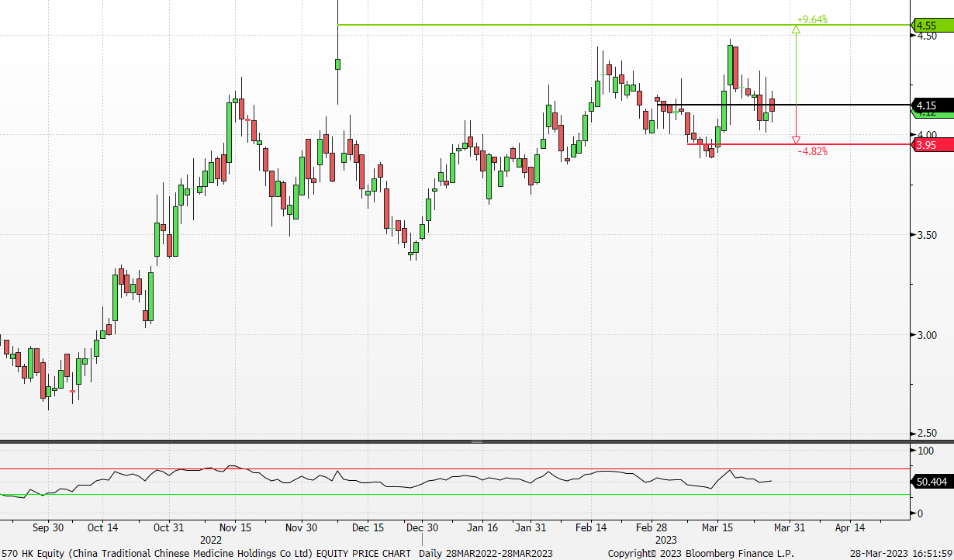Click the Oct 14 date label
Image resolution: width=954 pixels, height=560 pixels.
(103, 528)
